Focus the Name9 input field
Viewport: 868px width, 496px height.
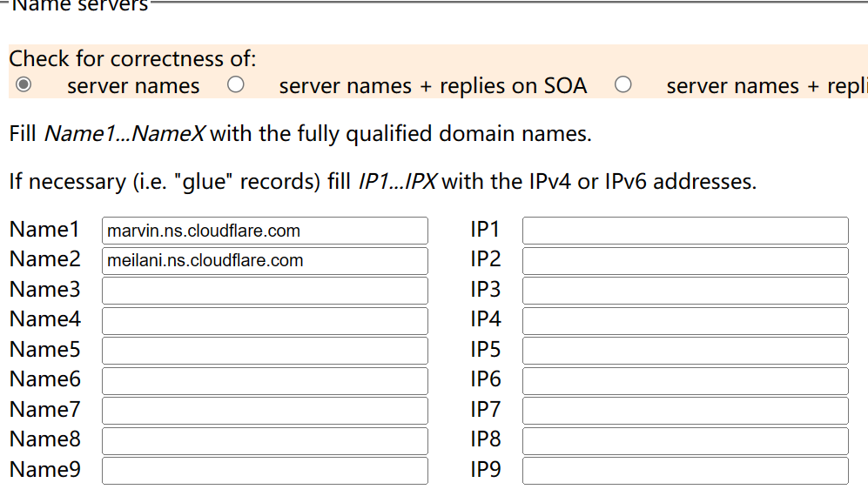[x=265, y=471]
